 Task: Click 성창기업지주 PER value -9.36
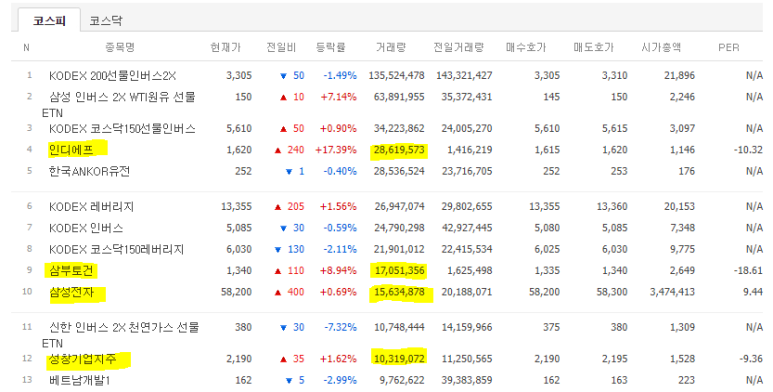click(x=751, y=359)
